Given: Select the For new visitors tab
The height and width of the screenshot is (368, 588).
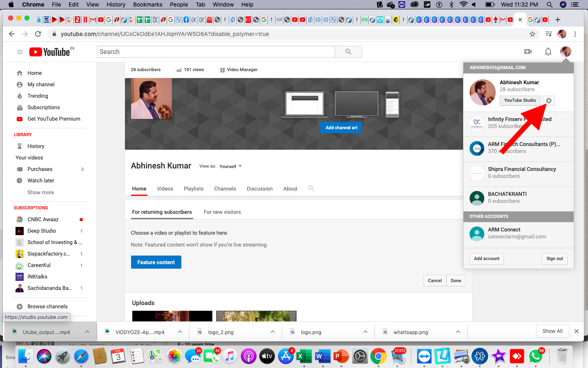Looking at the screenshot, I should tap(222, 212).
